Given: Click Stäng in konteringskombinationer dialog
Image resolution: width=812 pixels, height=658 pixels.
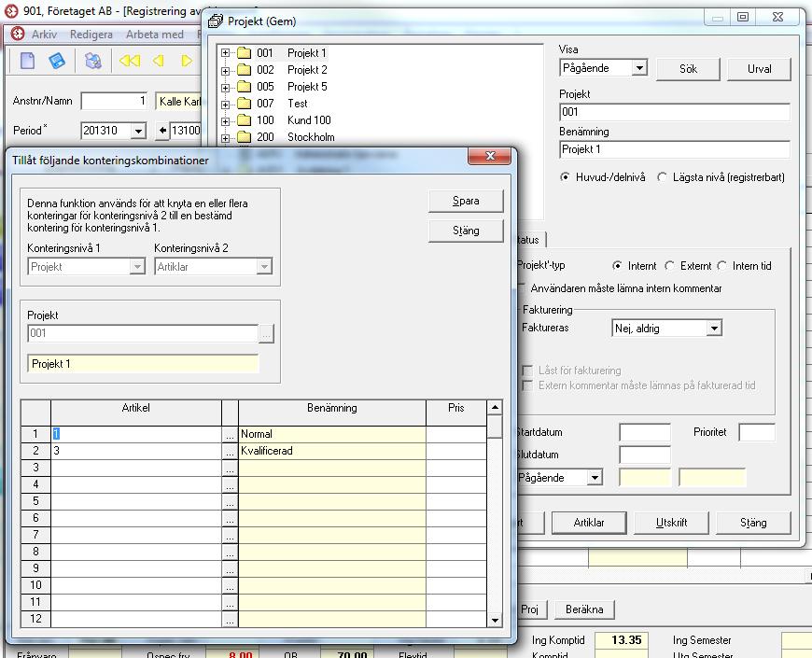Looking at the screenshot, I should (x=466, y=231).
